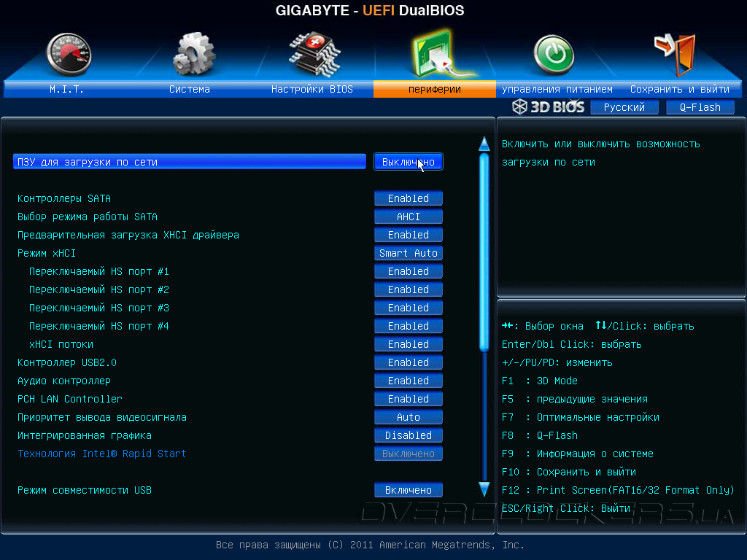Select Переключаемый HS порт #2 label

[99, 289]
